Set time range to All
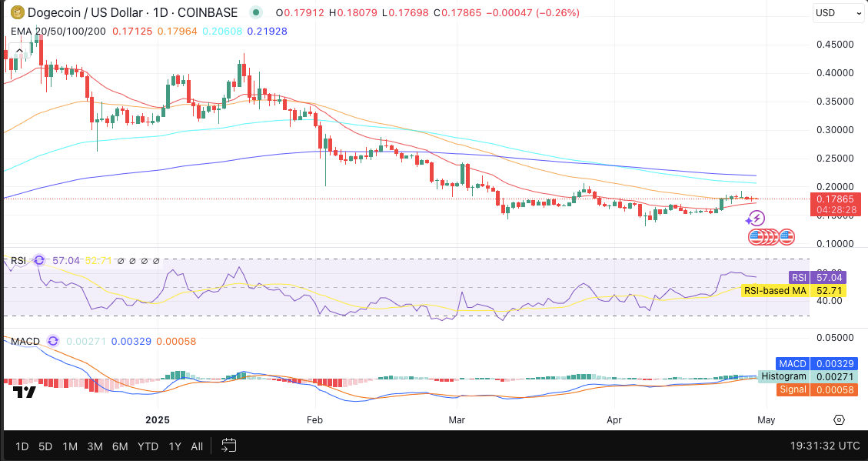Viewport: 868px width, 461px height. click(x=197, y=446)
